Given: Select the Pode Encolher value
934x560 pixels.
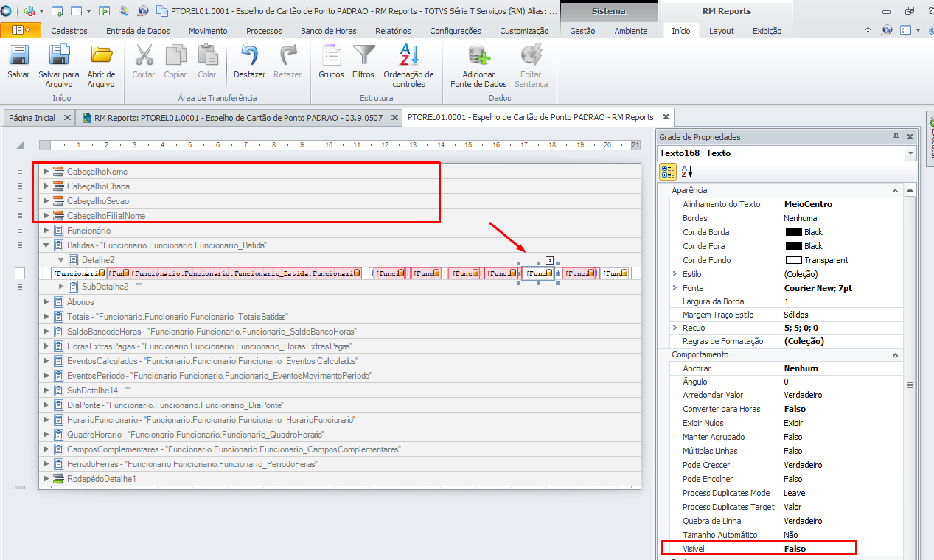Looking at the screenshot, I should tap(843, 479).
